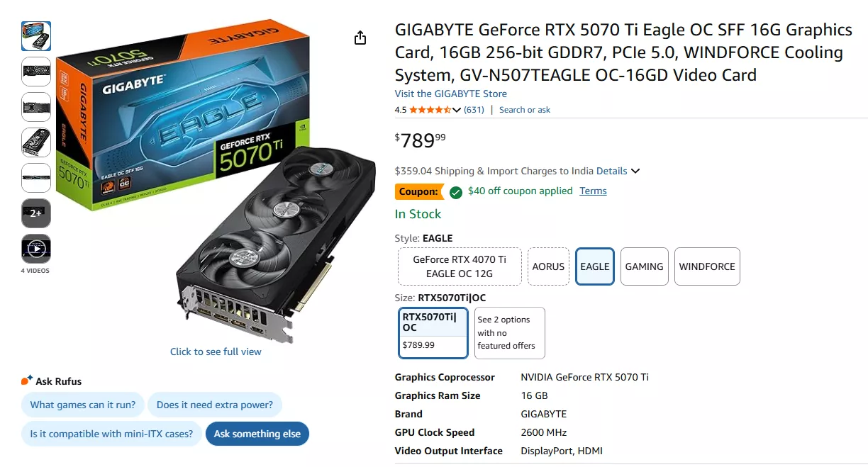The width and height of the screenshot is (868, 467).
Task: Open the 2+ extra images thumbnail
Action: (35, 212)
